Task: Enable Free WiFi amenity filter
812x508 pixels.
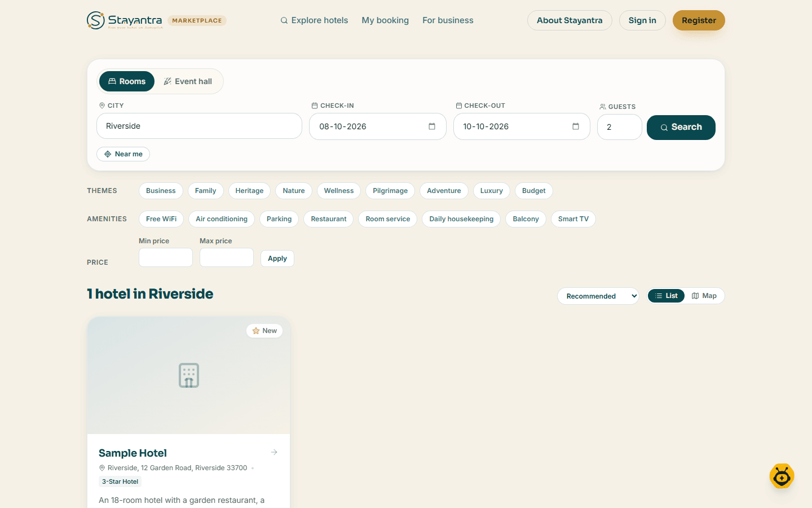Action: point(161,219)
